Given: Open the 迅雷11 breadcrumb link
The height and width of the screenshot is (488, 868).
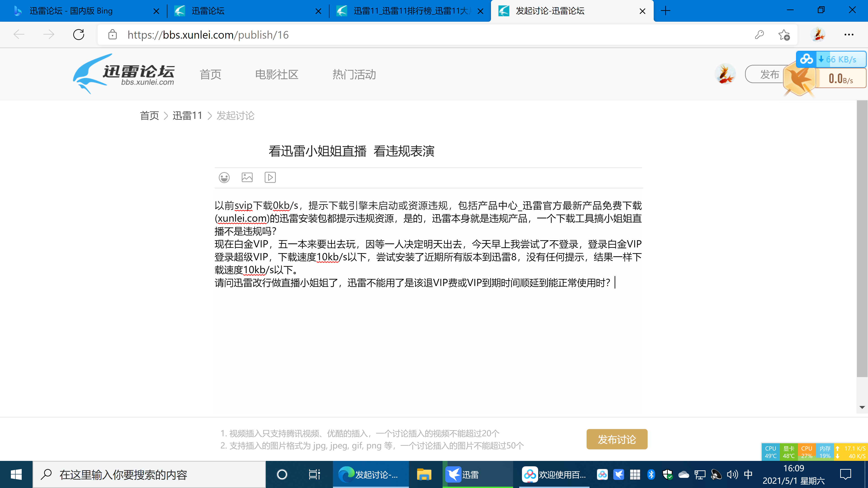Looking at the screenshot, I should coord(187,115).
